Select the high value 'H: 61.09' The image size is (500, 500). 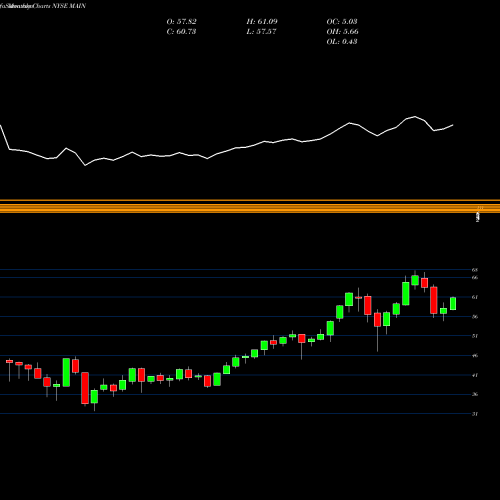tap(262, 22)
